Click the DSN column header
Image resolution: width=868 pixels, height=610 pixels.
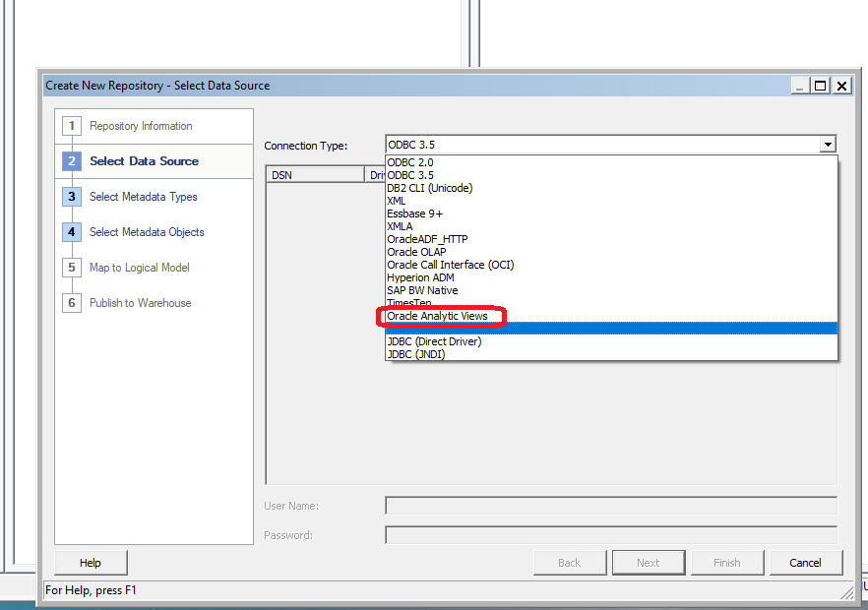315,175
